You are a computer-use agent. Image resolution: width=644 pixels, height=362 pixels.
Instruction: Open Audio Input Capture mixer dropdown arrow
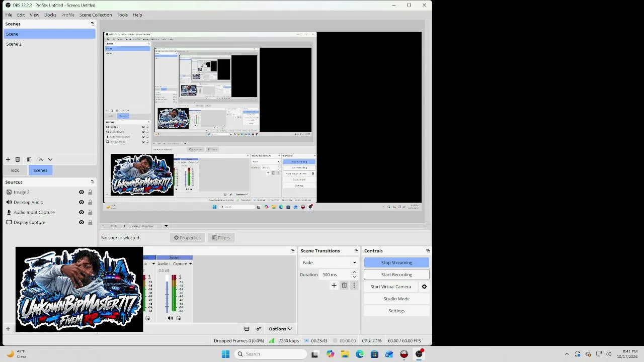(190, 264)
